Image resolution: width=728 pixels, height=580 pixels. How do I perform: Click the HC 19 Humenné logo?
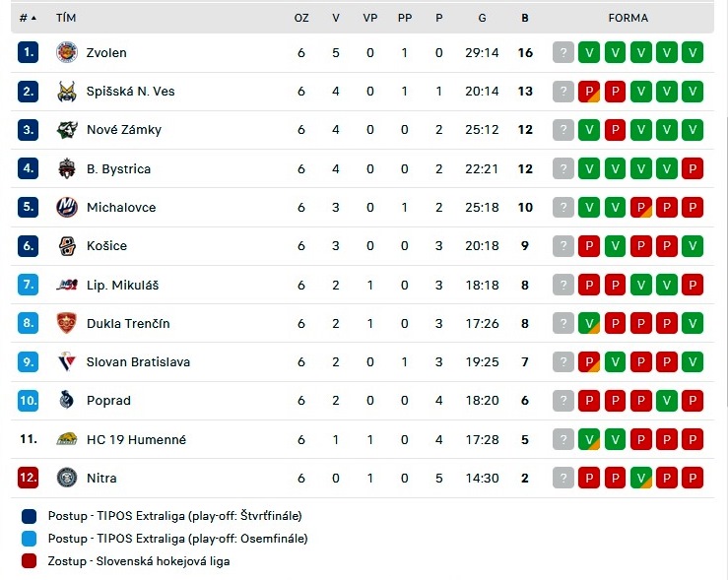67,439
